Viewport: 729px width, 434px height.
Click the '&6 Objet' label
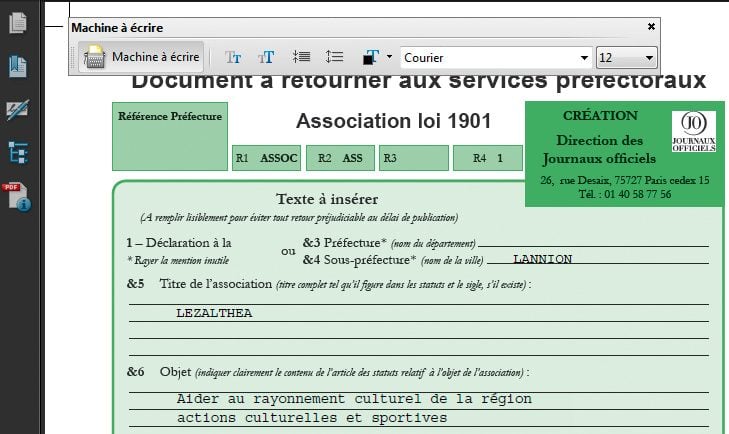159,372
